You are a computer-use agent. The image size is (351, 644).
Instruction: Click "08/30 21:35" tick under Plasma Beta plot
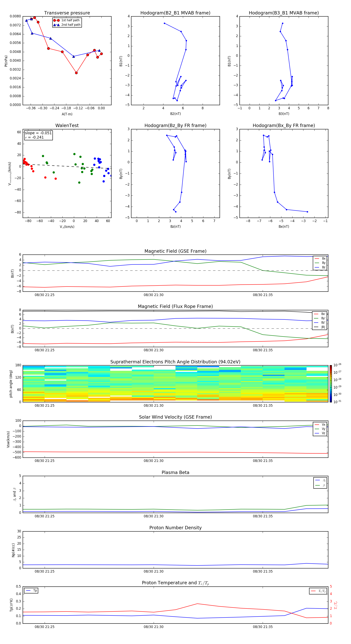(x=262, y=516)
